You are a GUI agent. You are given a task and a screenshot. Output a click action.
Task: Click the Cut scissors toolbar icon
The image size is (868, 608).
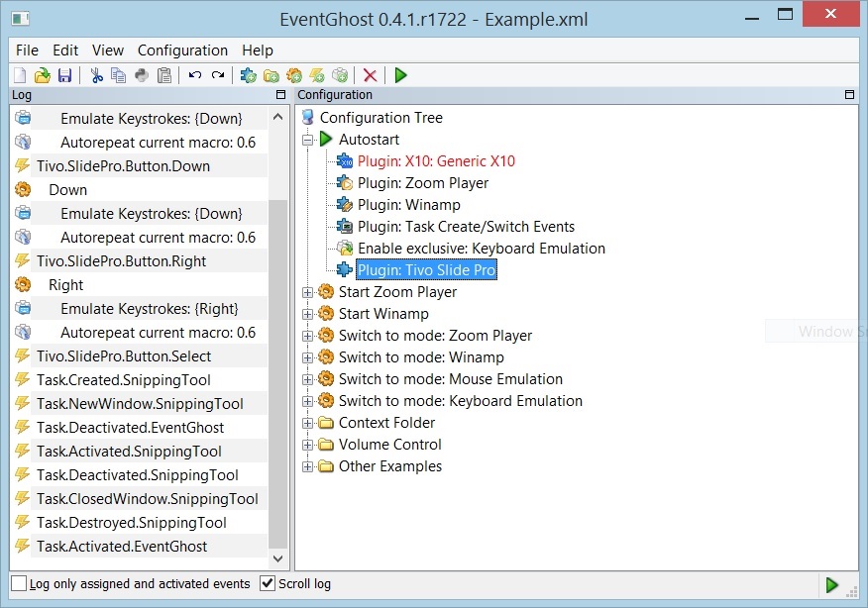click(96, 75)
